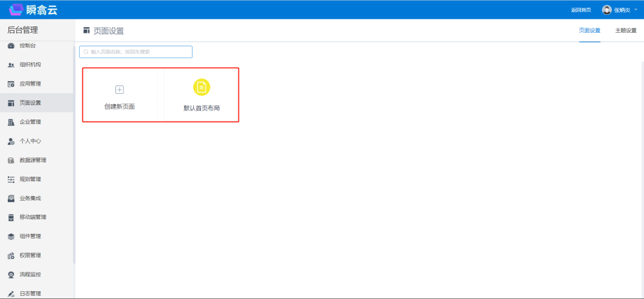Click the yellow 默认首页布局 page icon
The image size is (644, 299).
coord(202,87)
